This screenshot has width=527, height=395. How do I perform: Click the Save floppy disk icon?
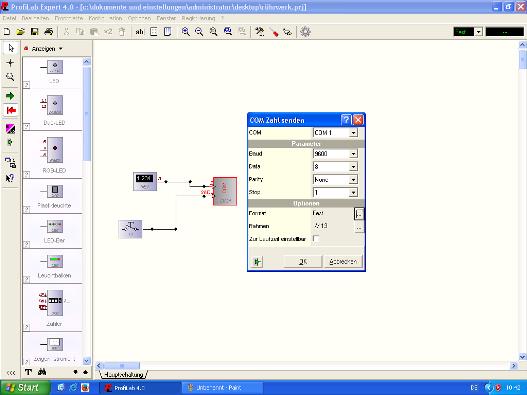(x=34, y=32)
